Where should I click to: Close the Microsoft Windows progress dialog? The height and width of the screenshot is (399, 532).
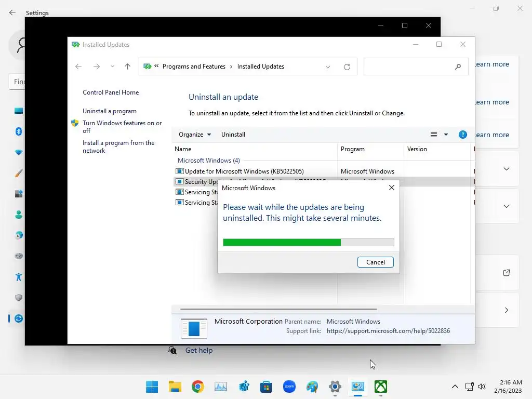click(x=392, y=188)
